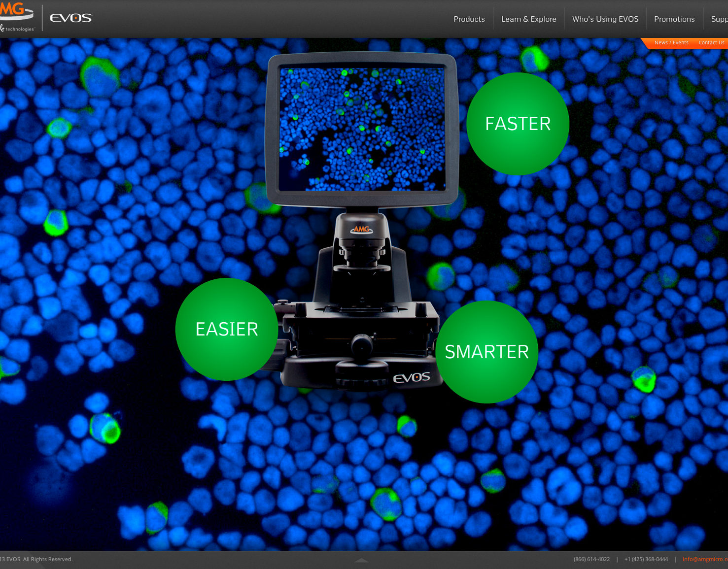Click the EVOS All Rights Reserved text
Image resolution: width=728 pixels, height=569 pixels.
coord(36,559)
